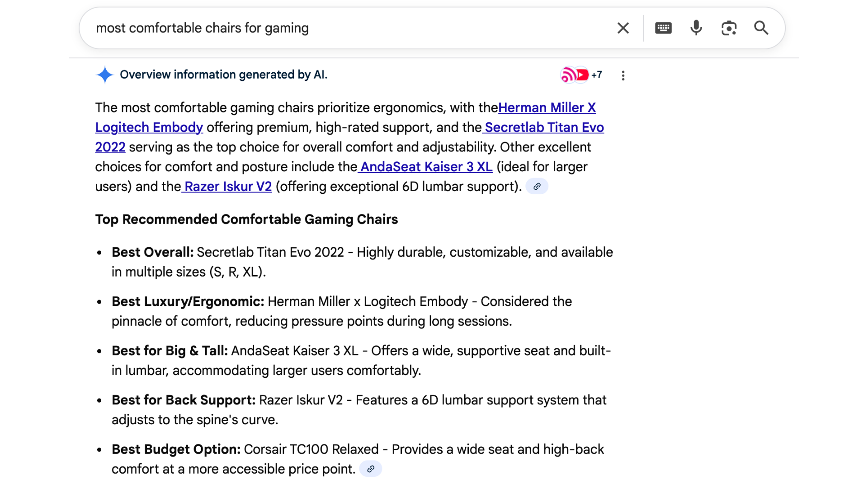Click the red video source icon

point(582,75)
